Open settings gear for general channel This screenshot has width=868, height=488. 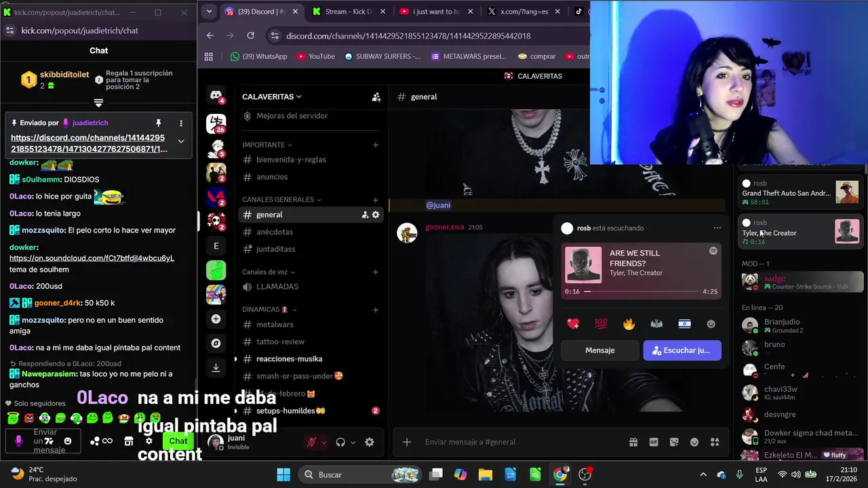tap(376, 214)
